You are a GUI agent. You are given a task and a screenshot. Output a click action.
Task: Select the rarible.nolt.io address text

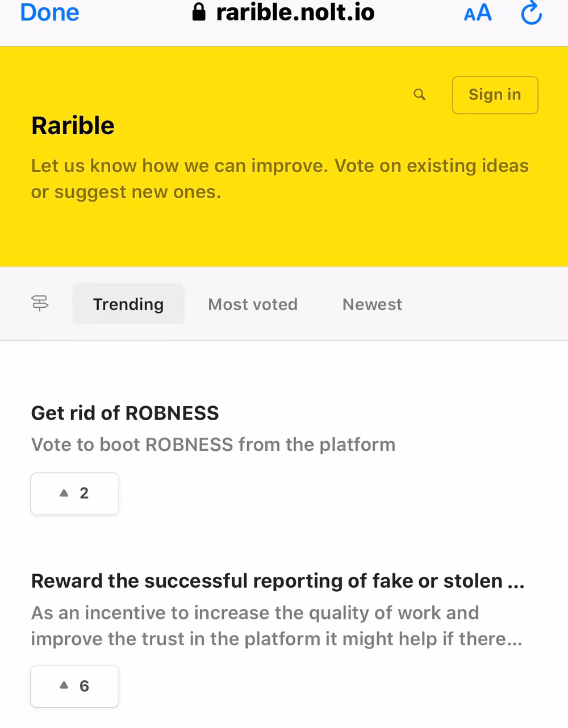(295, 12)
